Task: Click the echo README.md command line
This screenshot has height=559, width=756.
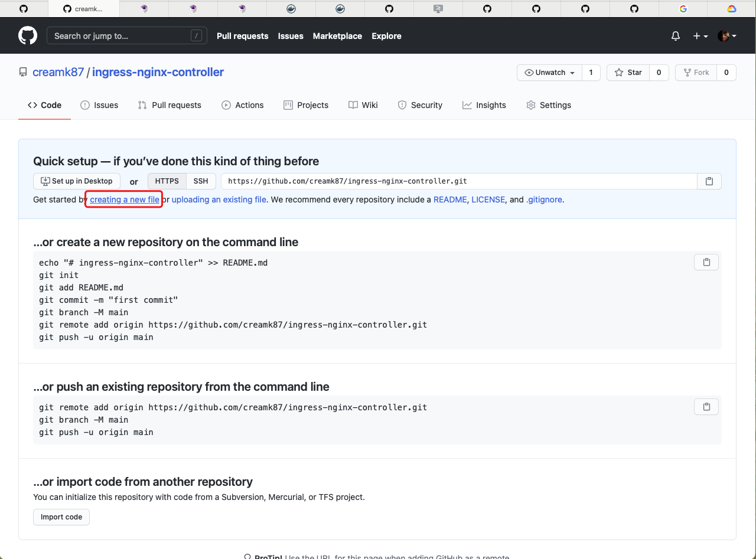Action: pyautogui.click(x=154, y=263)
